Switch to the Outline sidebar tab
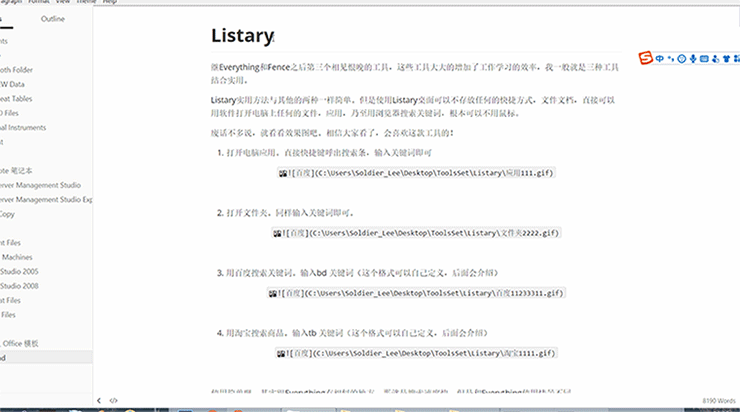This screenshot has height=412, width=740. click(x=53, y=19)
